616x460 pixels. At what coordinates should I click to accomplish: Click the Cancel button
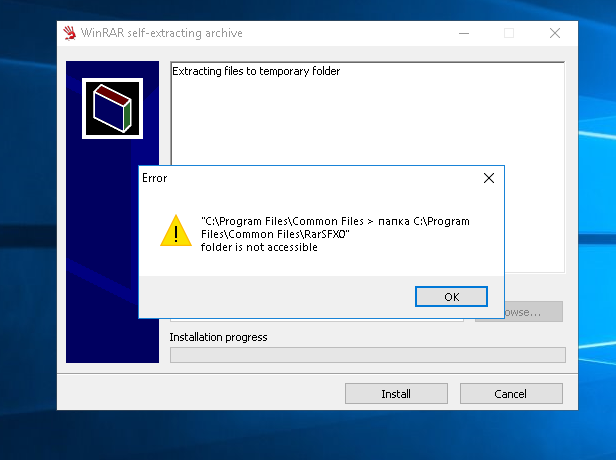[x=511, y=394]
